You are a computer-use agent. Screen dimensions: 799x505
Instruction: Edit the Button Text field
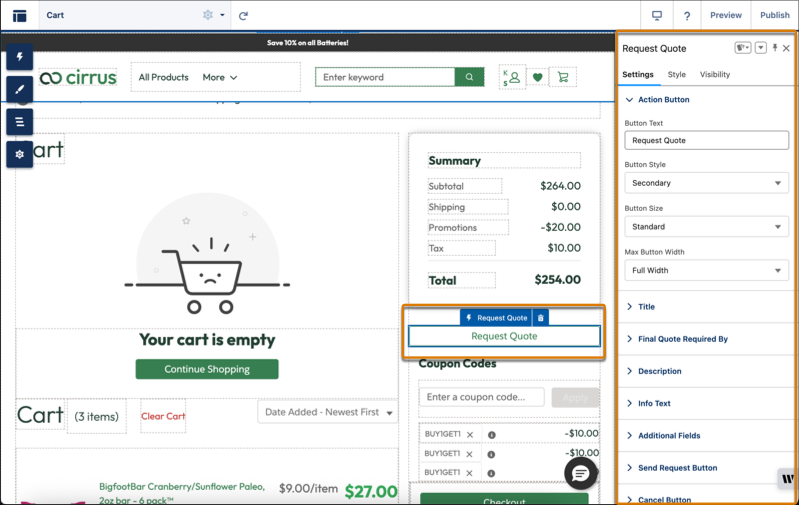706,140
